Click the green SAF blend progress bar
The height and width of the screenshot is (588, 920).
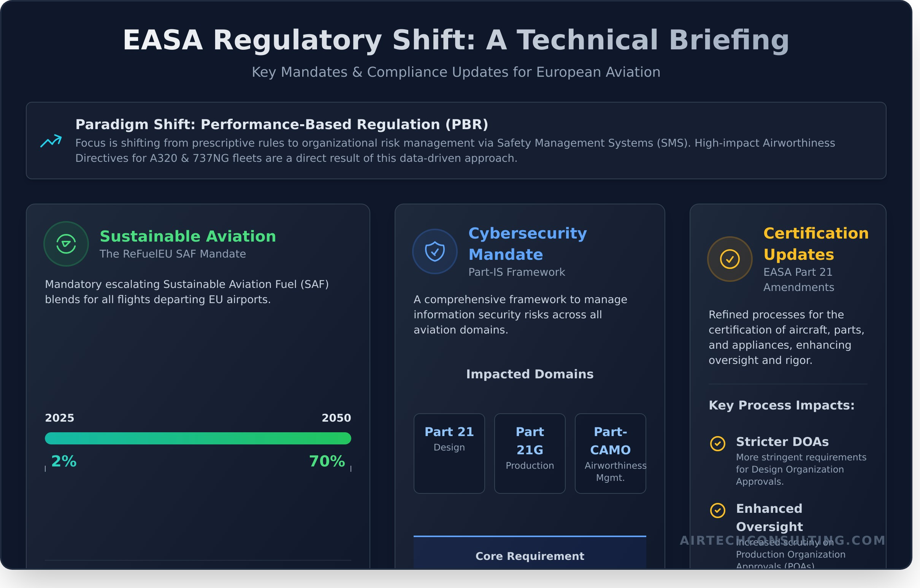pos(198,438)
